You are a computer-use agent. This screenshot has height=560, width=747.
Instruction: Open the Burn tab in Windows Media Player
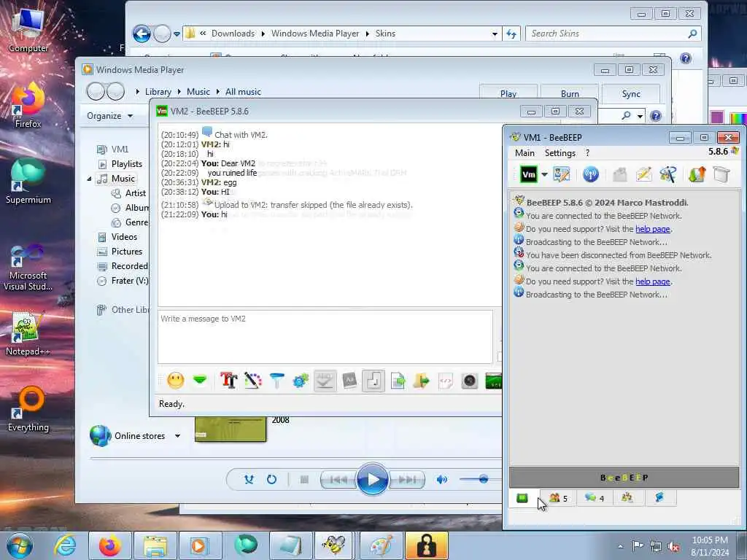[x=570, y=94]
